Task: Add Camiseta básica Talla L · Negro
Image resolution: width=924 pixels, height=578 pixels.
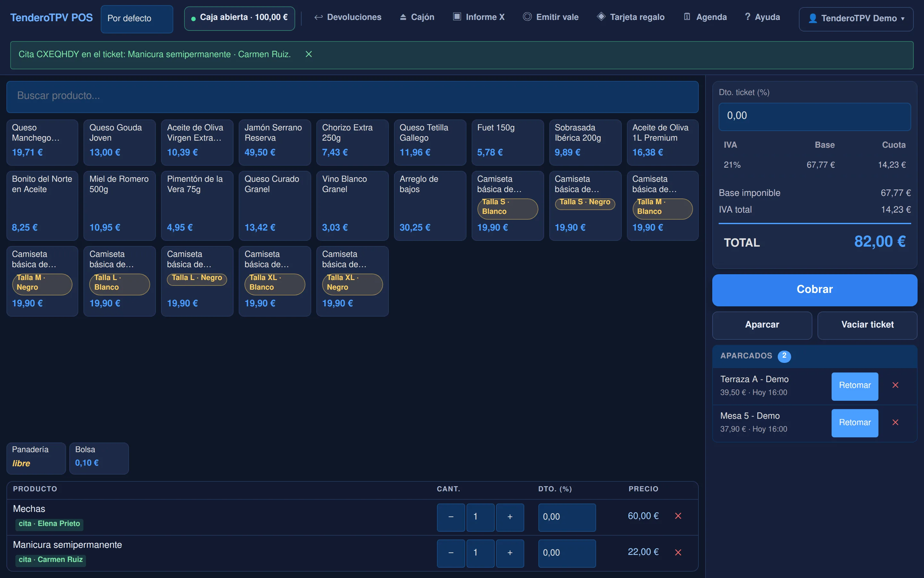Action: pyautogui.click(x=197, y=281)
